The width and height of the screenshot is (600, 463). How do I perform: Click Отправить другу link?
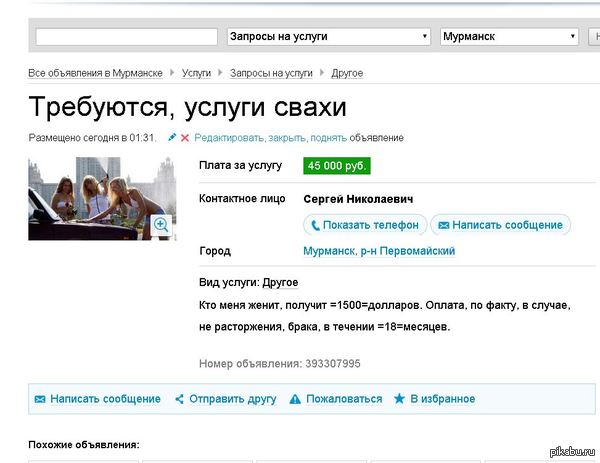coord(233,399)
